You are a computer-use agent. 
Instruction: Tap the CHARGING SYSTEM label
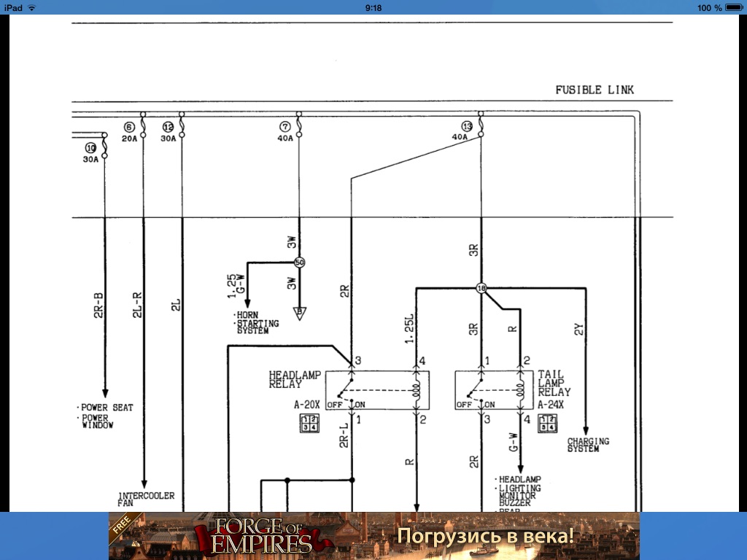coord(588,446)
